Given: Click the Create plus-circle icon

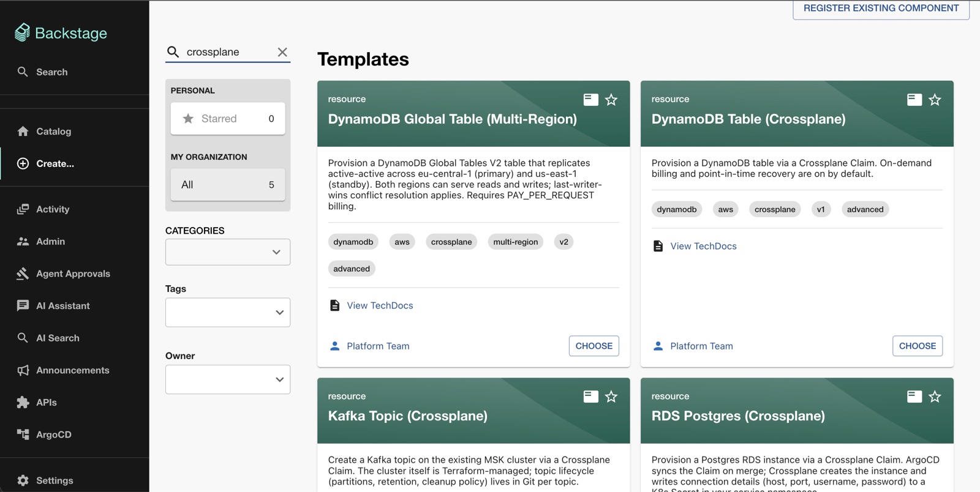Looking at the screenshot, I should 23,163.
